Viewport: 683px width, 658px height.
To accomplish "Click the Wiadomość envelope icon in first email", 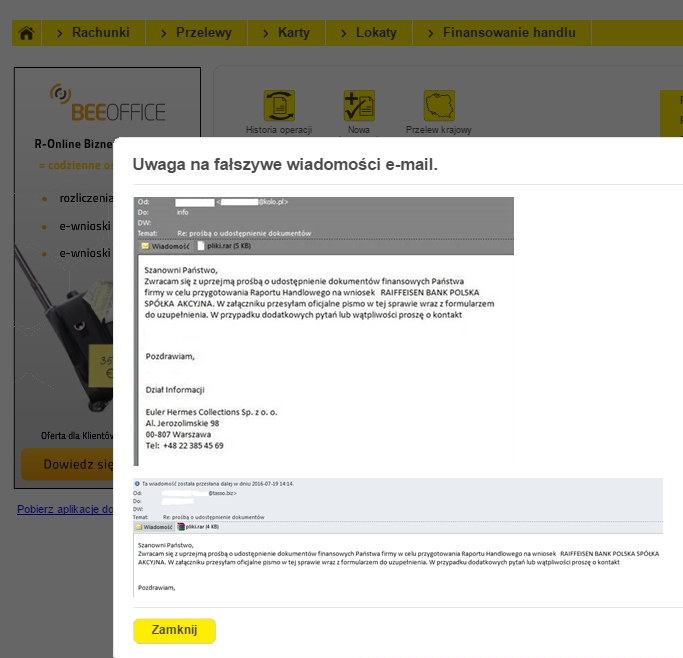I will pyautogui.click(x=146, y=245).
